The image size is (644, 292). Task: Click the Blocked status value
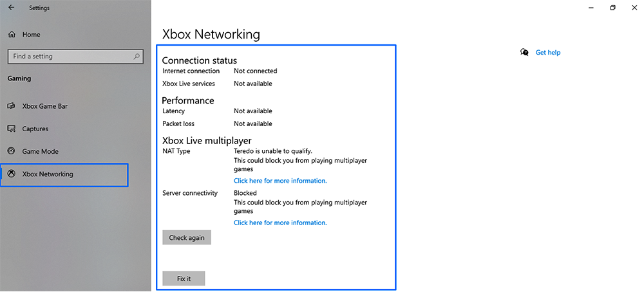click(245, 193)
